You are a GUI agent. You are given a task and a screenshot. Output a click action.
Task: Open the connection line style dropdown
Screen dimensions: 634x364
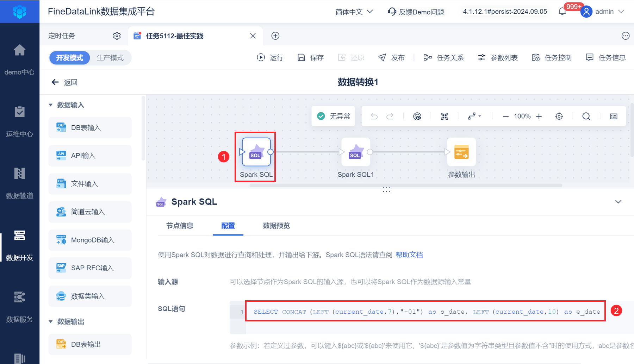[474, 116]
